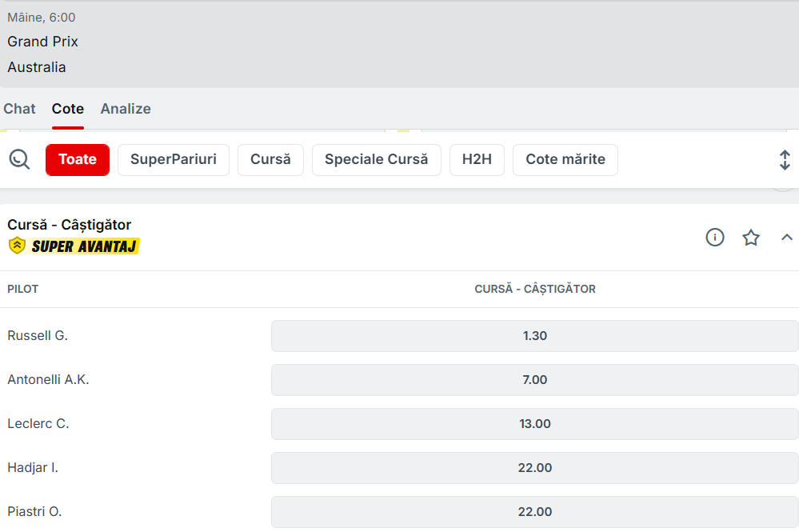799x532 pixels.
Task: Click the Super Avantaj badge
Action: click(74, 246)
